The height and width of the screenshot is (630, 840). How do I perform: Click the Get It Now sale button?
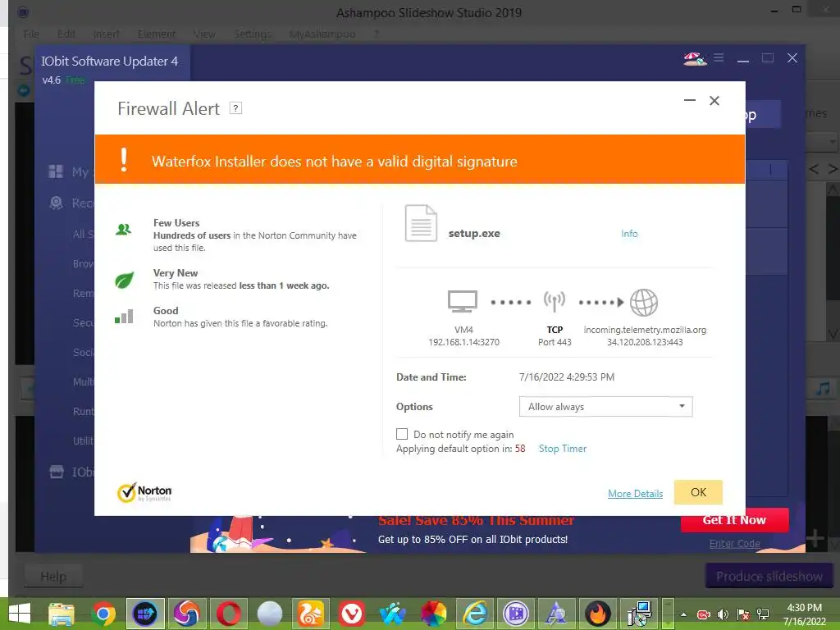click(734, 520)
